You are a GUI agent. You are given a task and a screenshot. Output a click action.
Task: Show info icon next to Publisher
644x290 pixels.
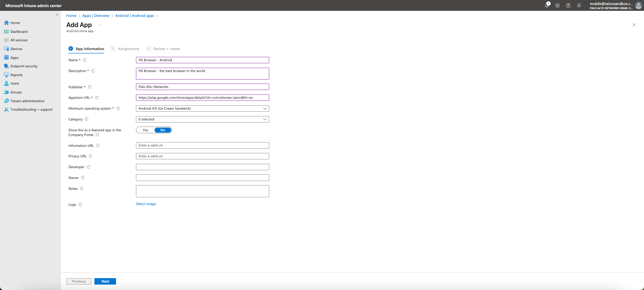(x=90, y=87)
